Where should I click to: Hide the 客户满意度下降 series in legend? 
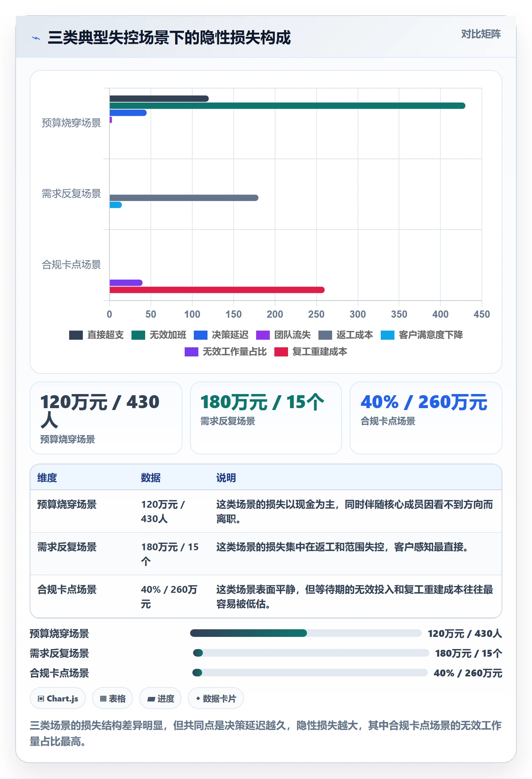(x=422, y=335)
